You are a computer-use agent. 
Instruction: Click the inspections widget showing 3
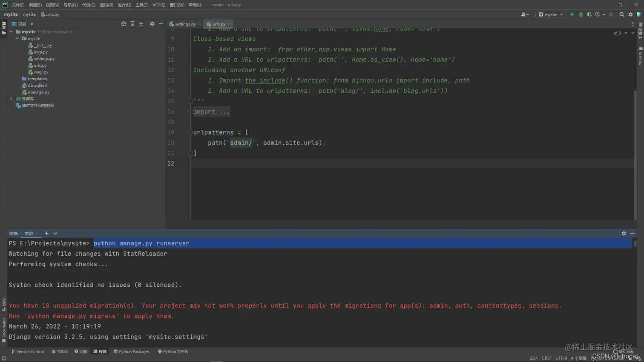coord(617,33)
